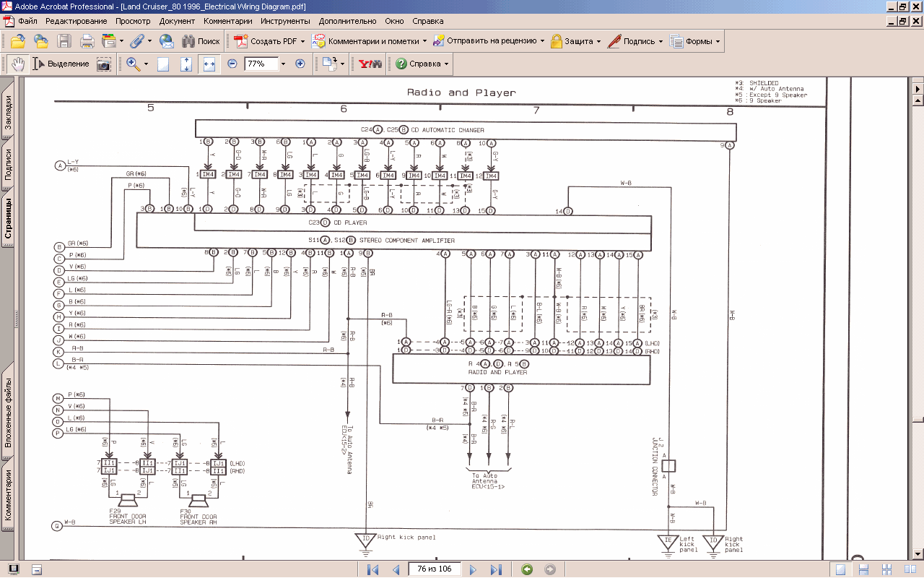Viewport: 924px width, 578px height.
Task: Click the page number field 76 из 106
Action: pos(435,569)
